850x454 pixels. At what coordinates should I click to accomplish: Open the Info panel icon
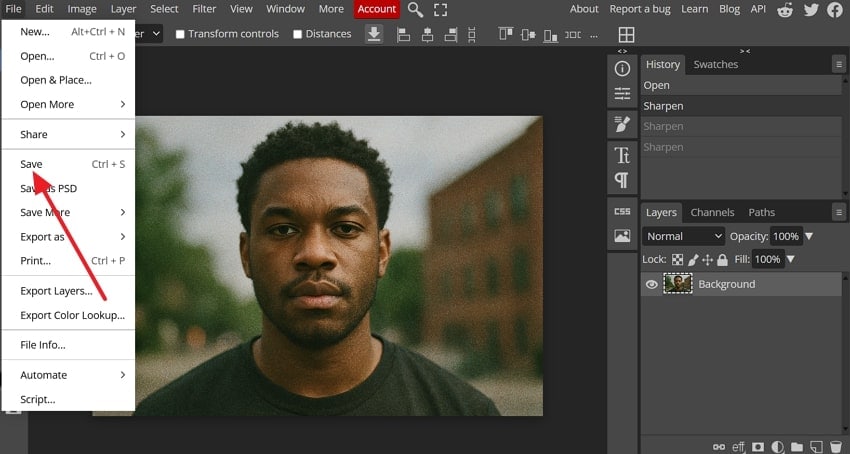pos(622,69)
